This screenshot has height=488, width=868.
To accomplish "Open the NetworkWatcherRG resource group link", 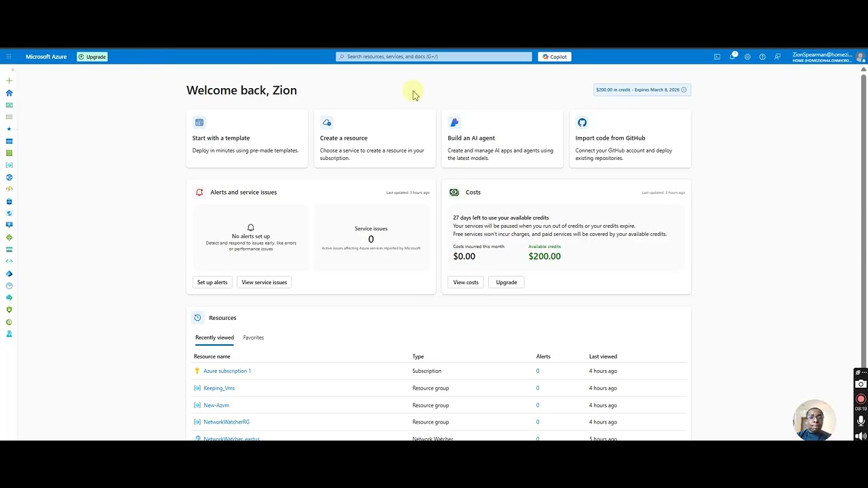I will [226, 422].
